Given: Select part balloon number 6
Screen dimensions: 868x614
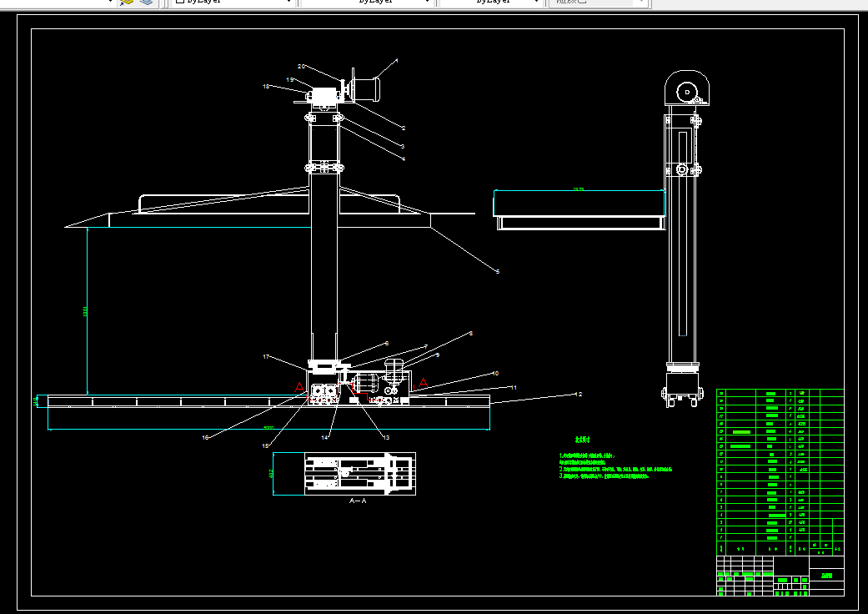Looking at the screenshot, I should (386, 344).
